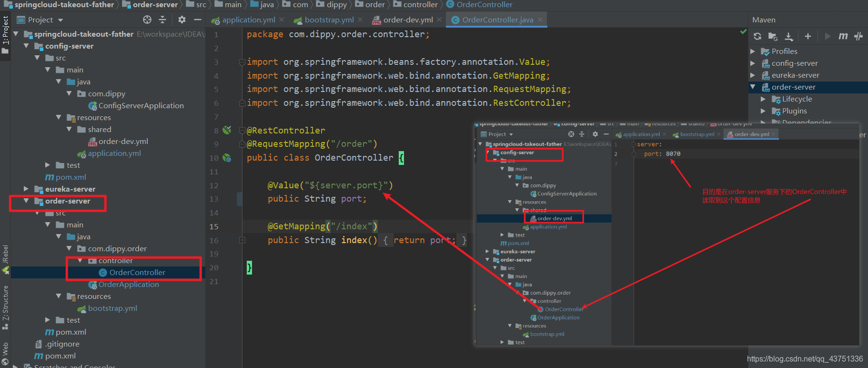868x368 pixels.
Task: Toggle the JRebel tool window
Action: coord(5,259)
